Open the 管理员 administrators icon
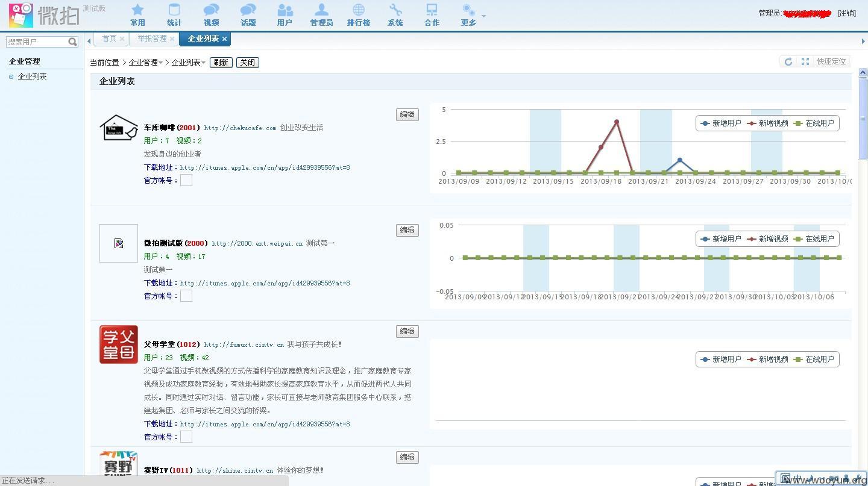 click(321, 10)
